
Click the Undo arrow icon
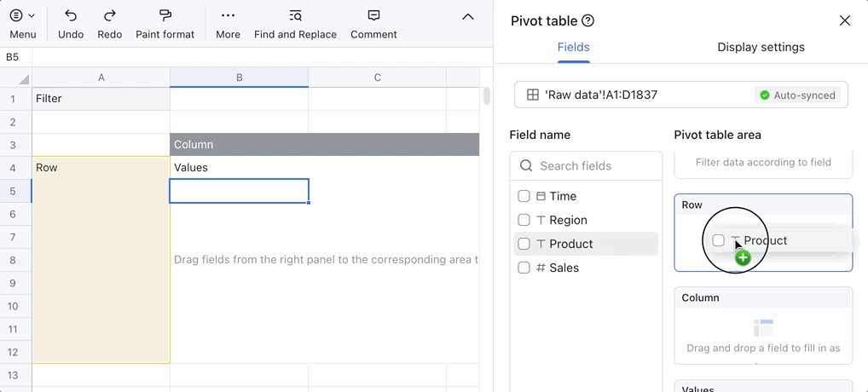coord(71,16)
